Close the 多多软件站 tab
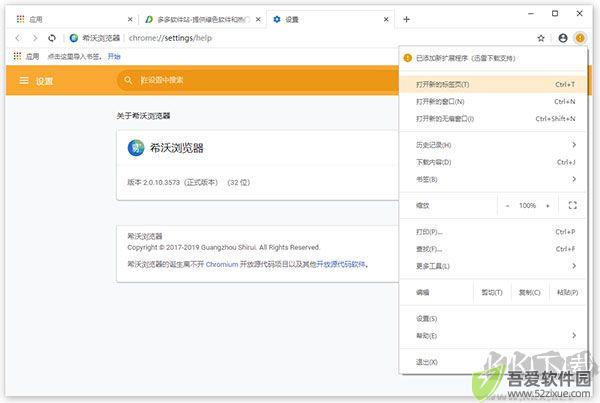 point(259,19)
